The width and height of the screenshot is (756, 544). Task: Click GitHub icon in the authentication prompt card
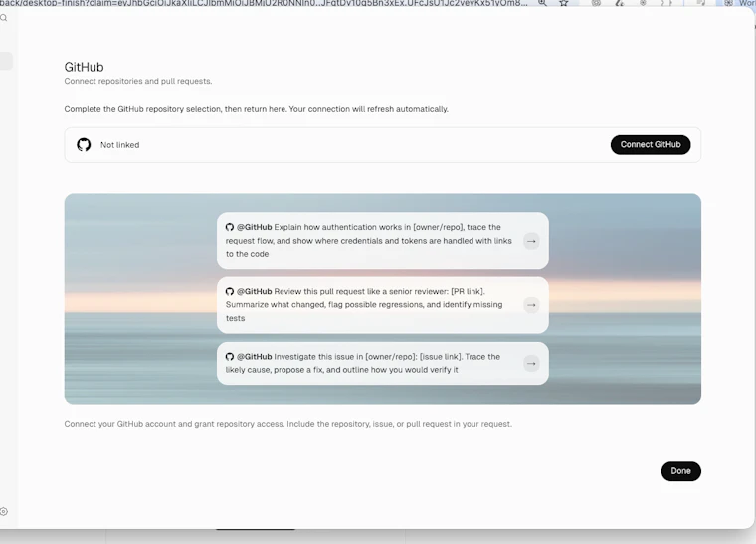(x=230, y=227)
